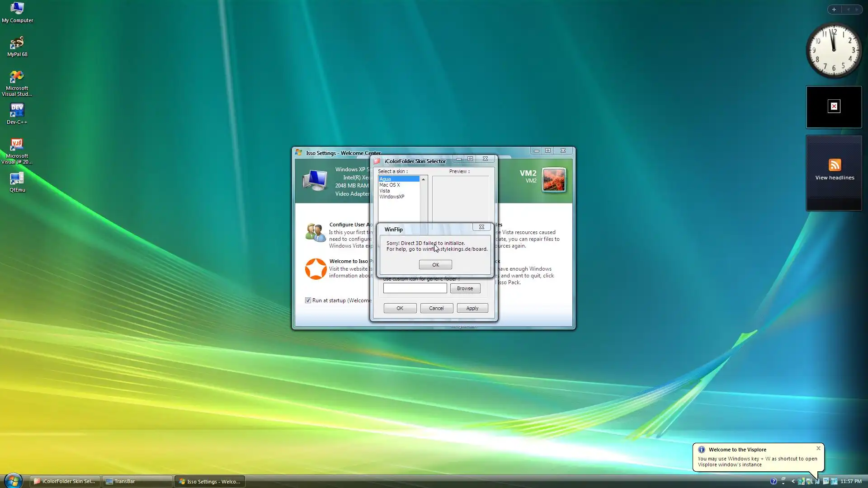This screenshot has height=488, width=868.
Task: Toggle the Run at startup checkbox
Action: [x=308, y=300]
